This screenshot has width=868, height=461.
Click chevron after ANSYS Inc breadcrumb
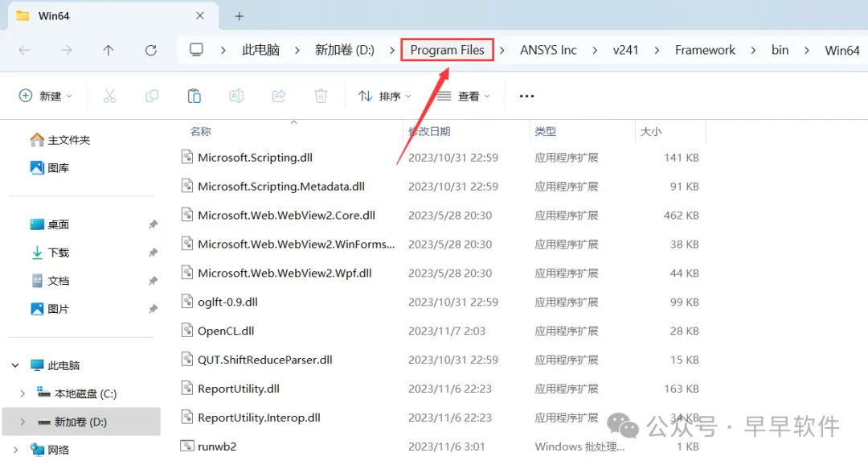pos(595,51)
